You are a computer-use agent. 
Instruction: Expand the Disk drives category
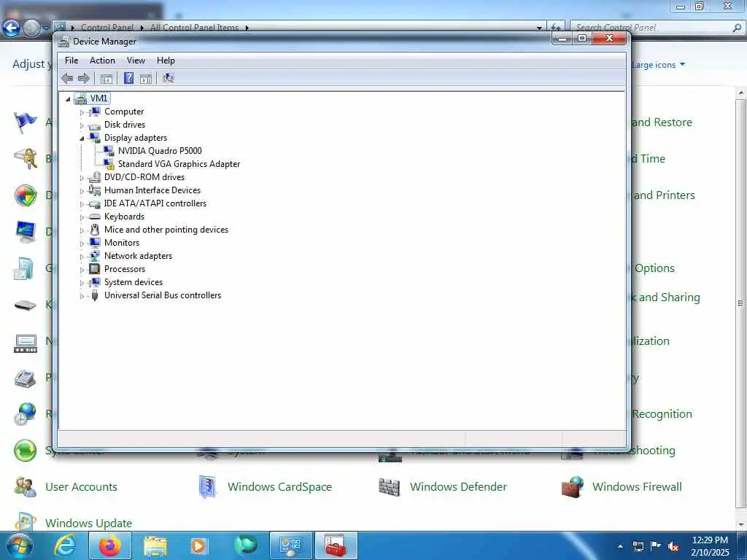click(82, 125)
